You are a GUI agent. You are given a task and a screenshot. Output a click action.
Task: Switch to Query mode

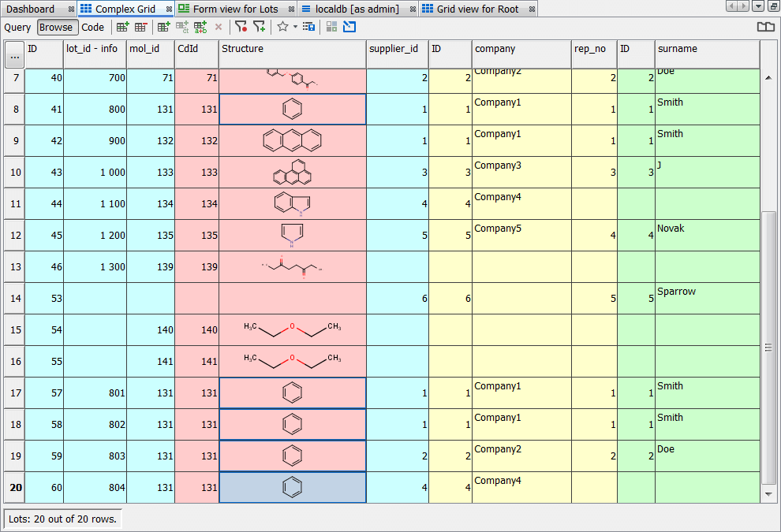tap(17, 27)
